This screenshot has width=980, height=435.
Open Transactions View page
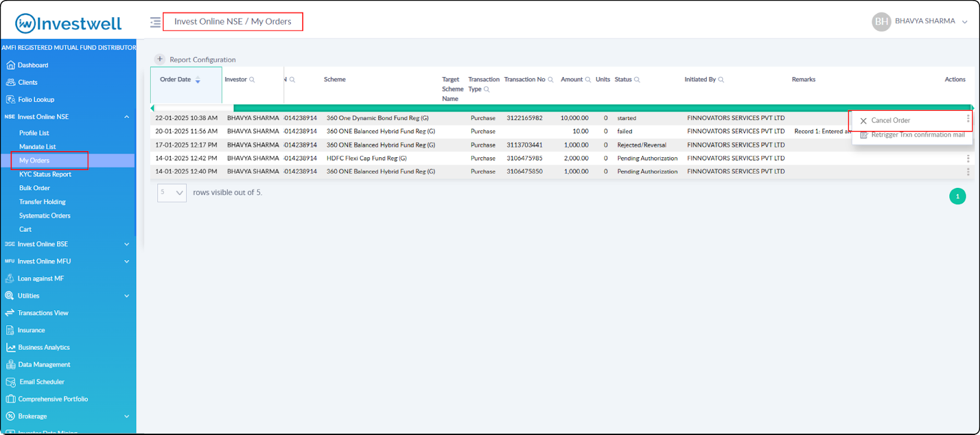43,313
